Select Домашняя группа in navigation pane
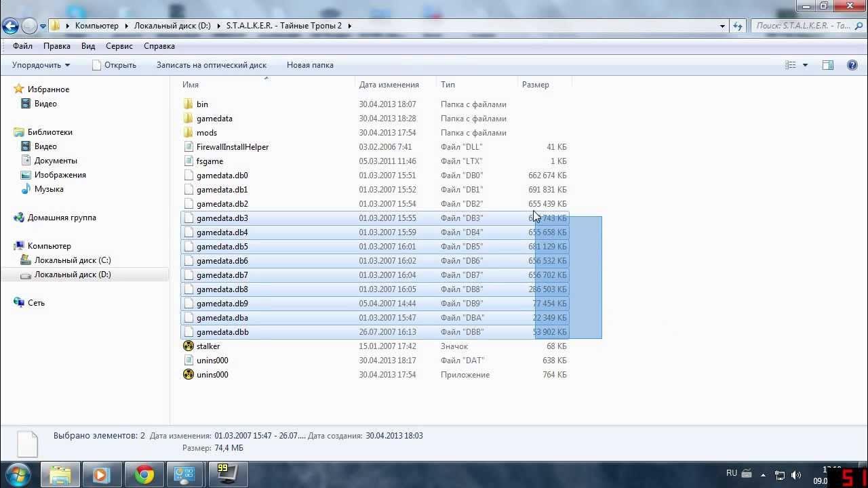Image resolution: width=868 pixels, height=488 pixels. 62,218
